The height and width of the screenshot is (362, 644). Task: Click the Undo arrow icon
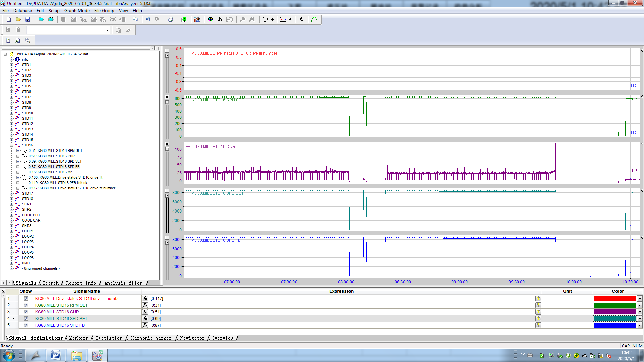click(x=148, y=20)
